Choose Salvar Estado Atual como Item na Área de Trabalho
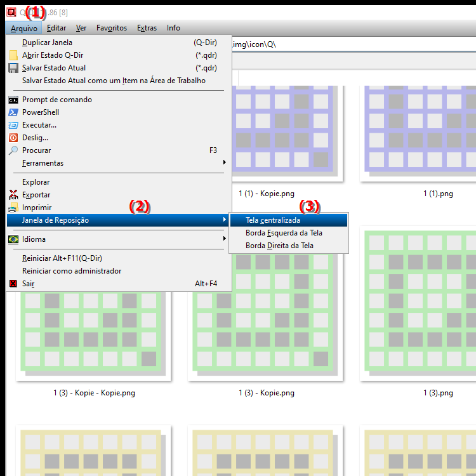This screenshot has width=476, height=476. (x=119, y=81)
